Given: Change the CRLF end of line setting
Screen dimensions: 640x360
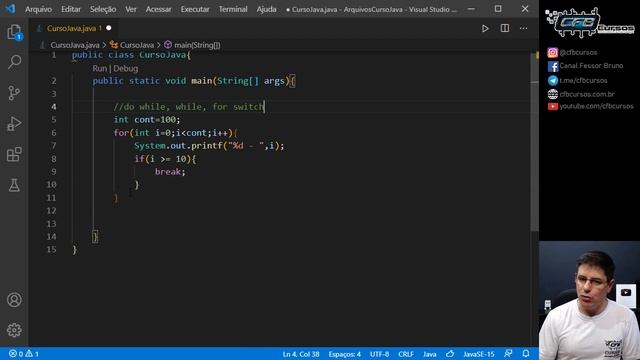Looking at the screenshot, I should (406, 354).
